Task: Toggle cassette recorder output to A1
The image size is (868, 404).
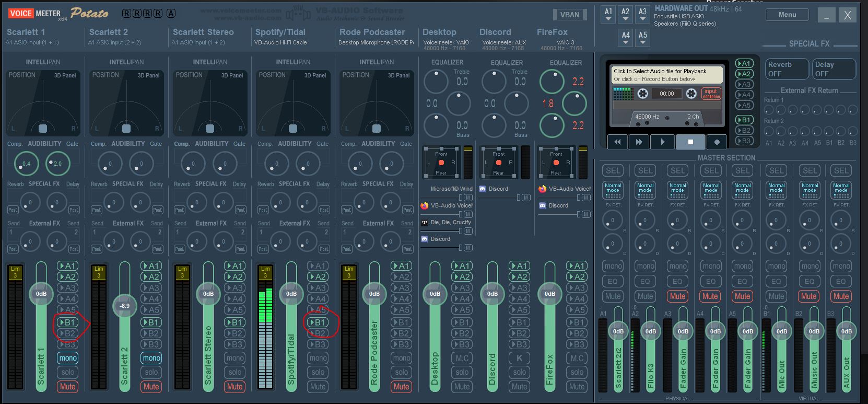Action: click(x=744, y=63)
